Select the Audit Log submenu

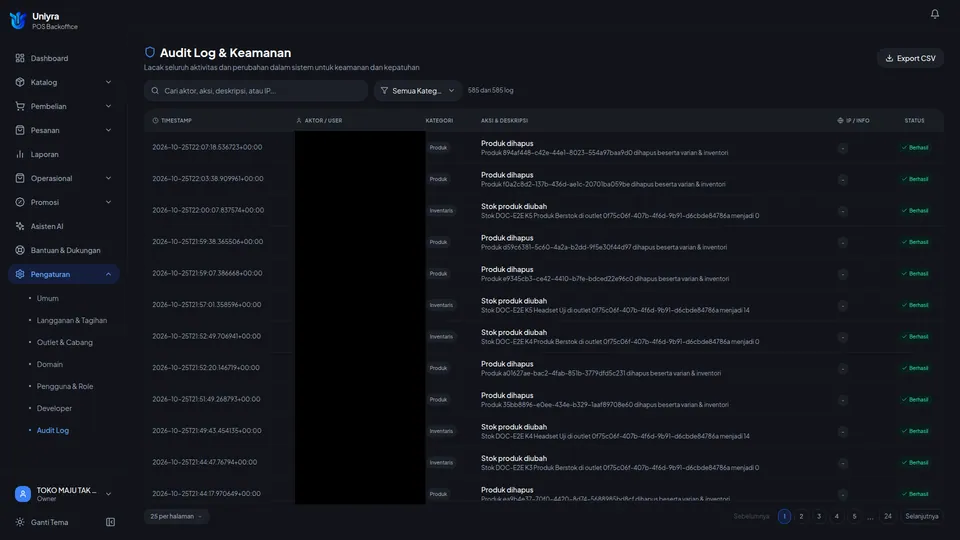coord(53,430)
